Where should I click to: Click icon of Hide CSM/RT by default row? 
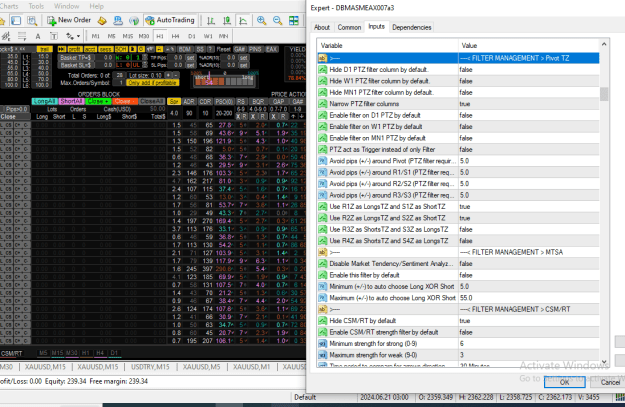tap(322, 321)
